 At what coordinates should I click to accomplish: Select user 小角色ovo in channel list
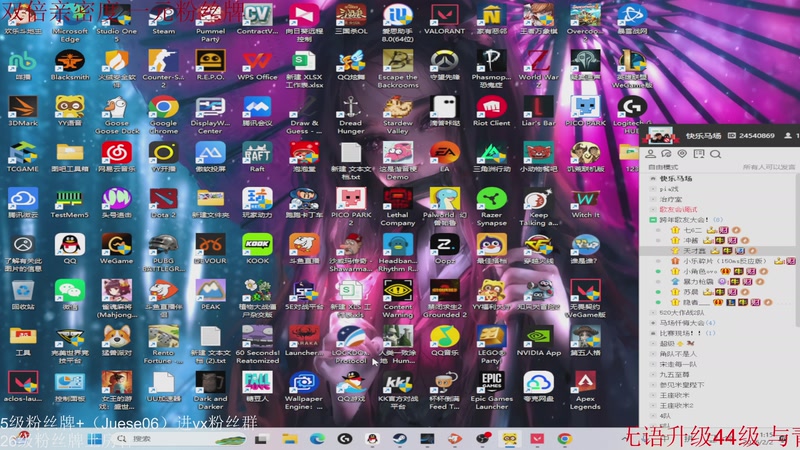(x=717, y=271)
